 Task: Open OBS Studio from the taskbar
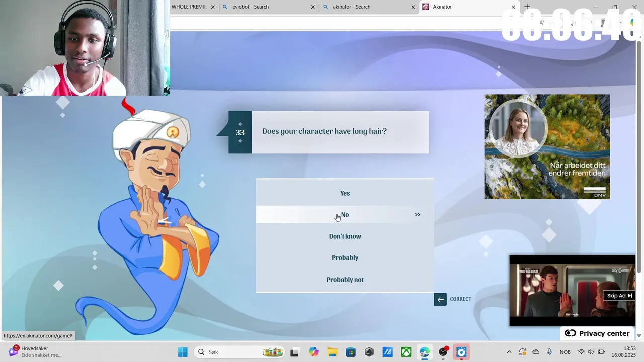[443, 352]
